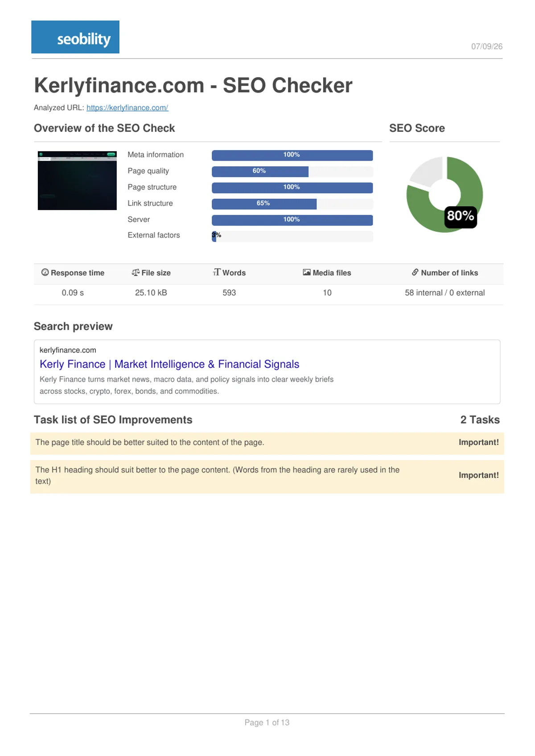Image resolution: width=535 pixels, height=756 pixels.
Task: Click the Server label
Action: point(139,219)
